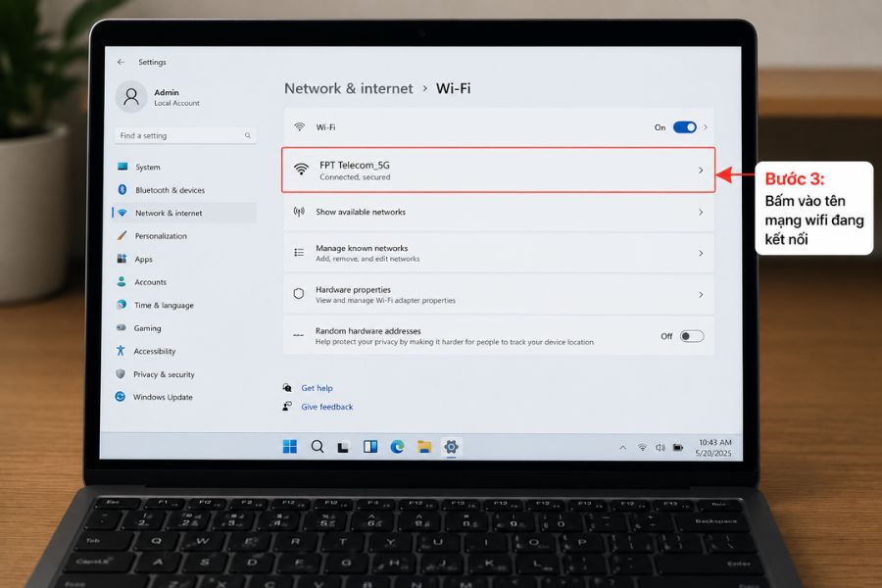Click the search magnifier in Find a setting
This screenshot has width=882, height=588.
point(248,135)
